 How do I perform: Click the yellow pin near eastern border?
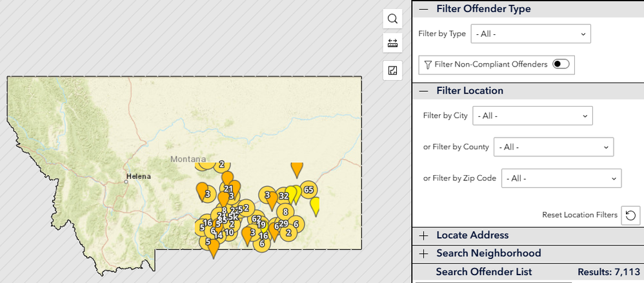[316, 207]
